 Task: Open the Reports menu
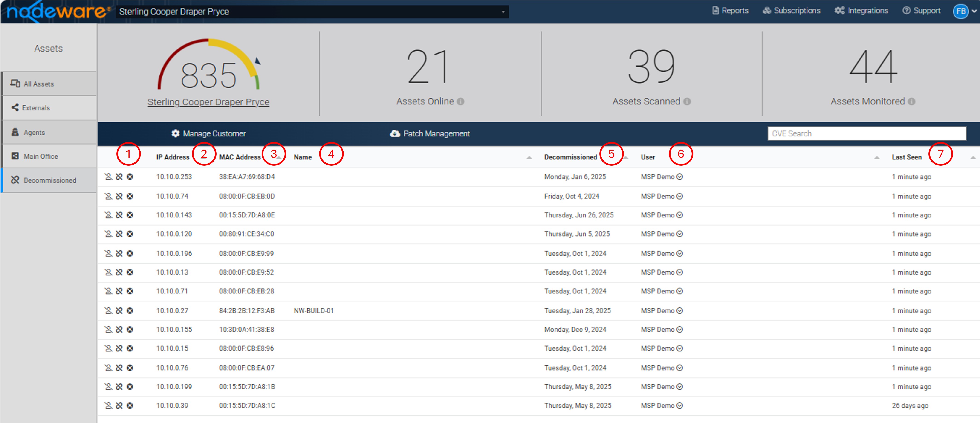click(x=730, y=11)
